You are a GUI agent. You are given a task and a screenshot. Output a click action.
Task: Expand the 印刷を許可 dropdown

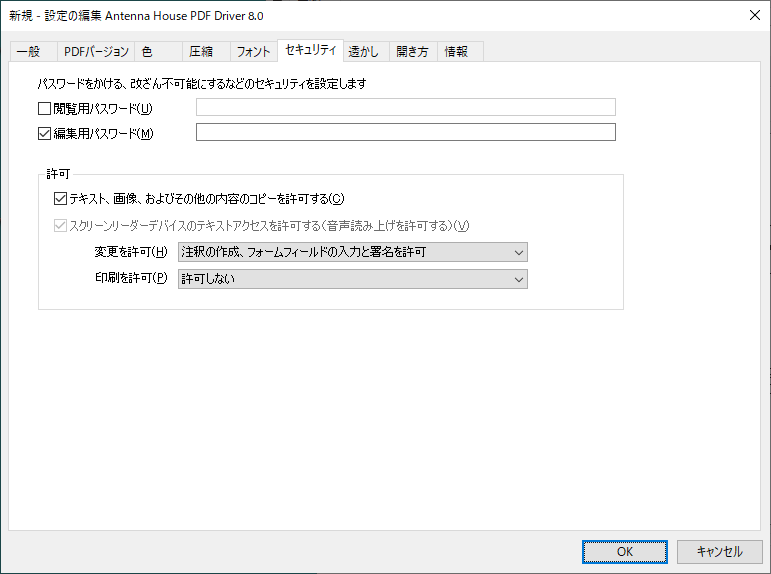click(x=353, y=279)
